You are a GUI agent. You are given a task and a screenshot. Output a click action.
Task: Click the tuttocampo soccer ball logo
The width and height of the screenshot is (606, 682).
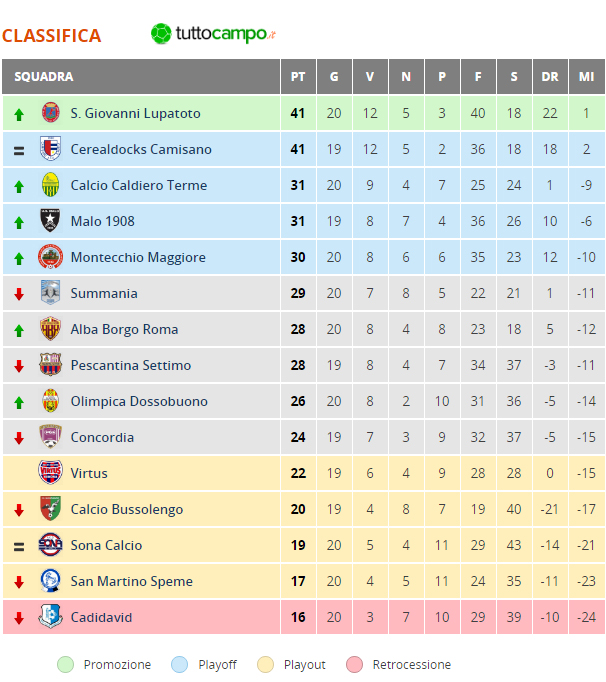coord(161,34)
